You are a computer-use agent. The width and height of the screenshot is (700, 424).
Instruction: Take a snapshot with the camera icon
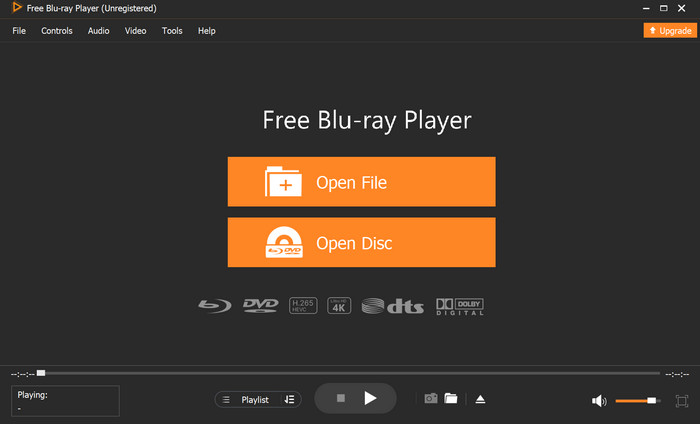click(431, 398)
